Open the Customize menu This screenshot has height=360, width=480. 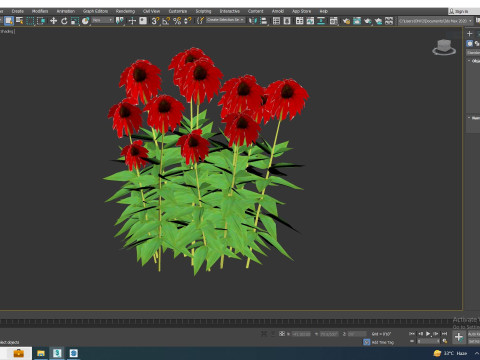(x=178, y=11)
